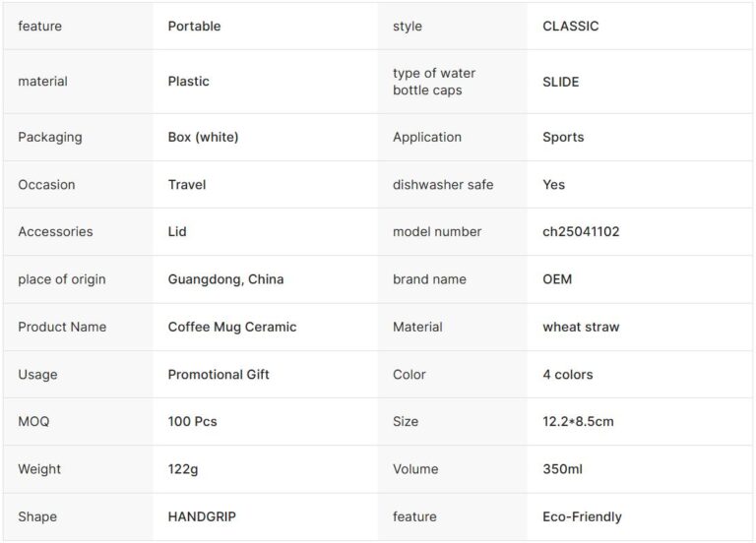
Task: Select the '350ml' volume value
Action: [562, 469]
